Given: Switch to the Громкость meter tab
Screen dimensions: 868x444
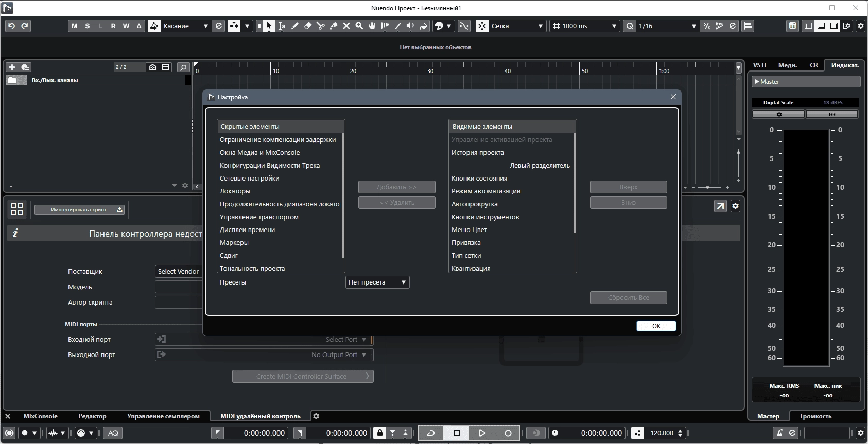Looking at the screenshot, I should (x=815, y=416).
